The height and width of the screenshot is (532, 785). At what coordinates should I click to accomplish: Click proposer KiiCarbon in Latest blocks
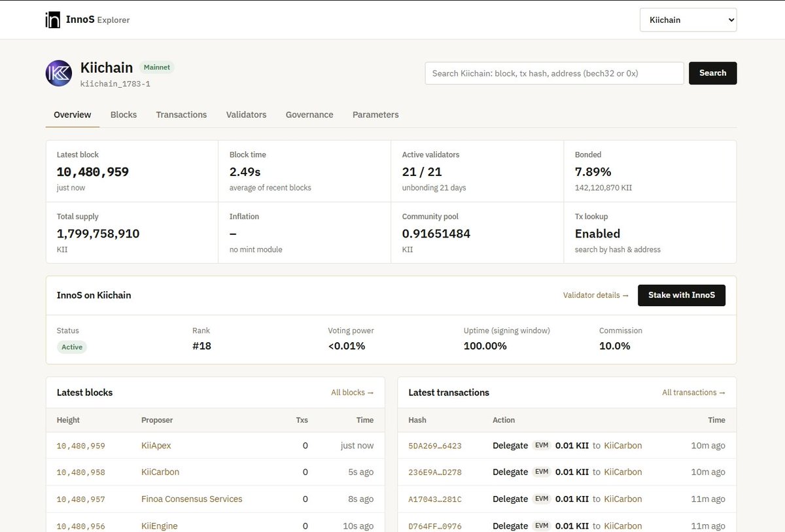pyautogui.click(x=160, y=472)
